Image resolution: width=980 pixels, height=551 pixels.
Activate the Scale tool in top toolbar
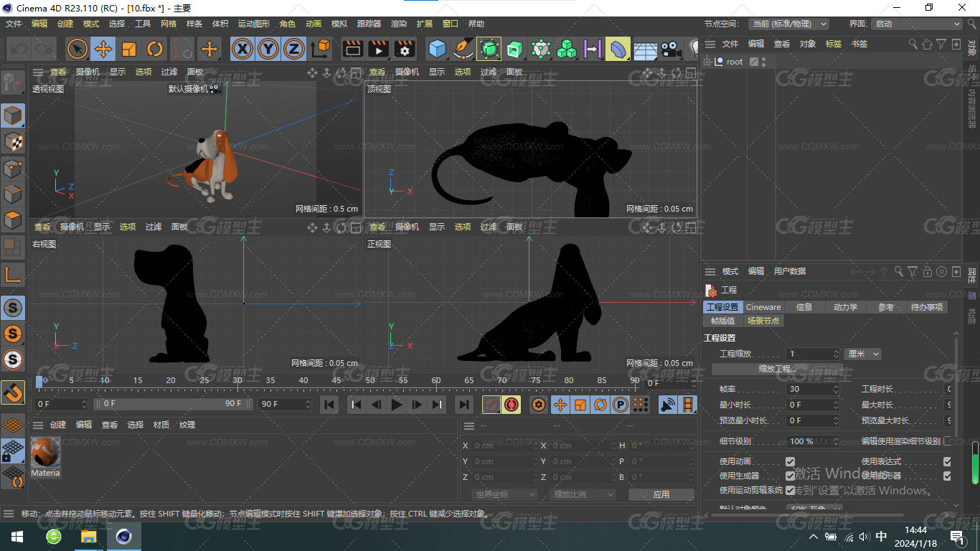(129, 49)
